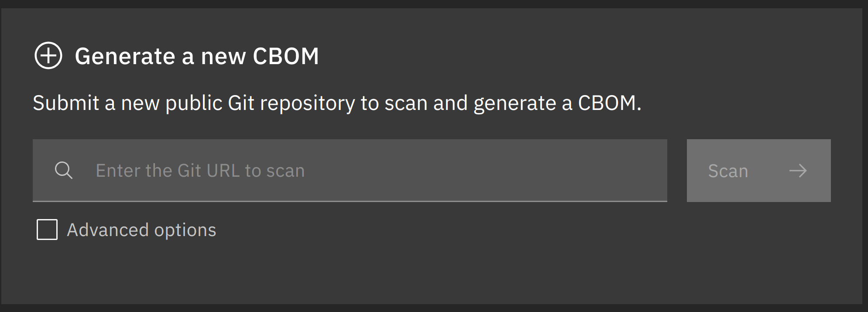Click the 'Submit a new public Git repository' description
Viewport: 868px width, 312px height.
[337, 103]
